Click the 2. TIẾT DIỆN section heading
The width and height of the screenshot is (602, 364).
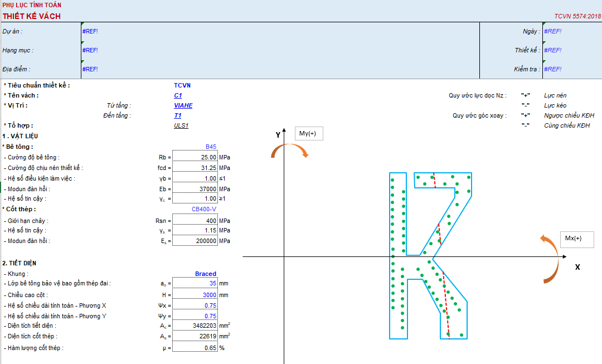pos(19,264)
